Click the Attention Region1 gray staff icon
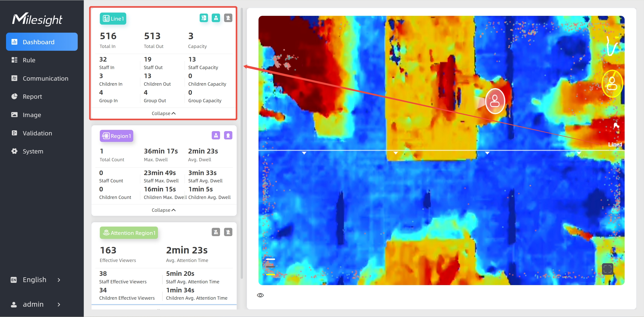 (x=216, y=232)
